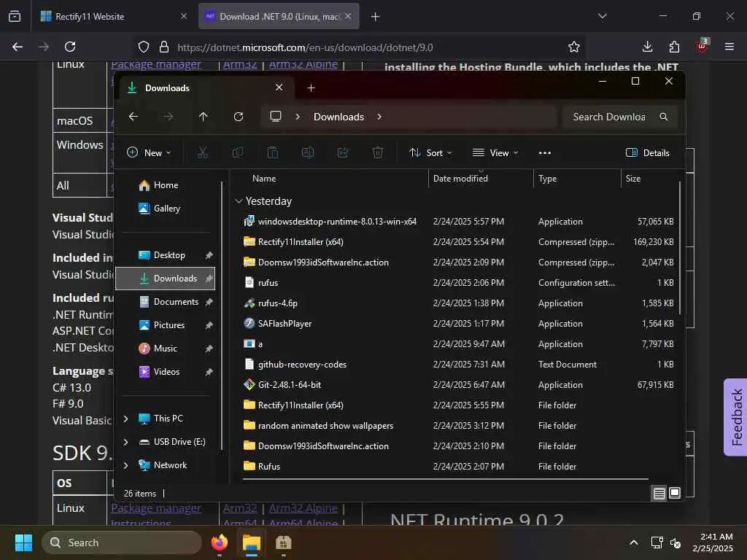This screenshot has width=747, height=560.
Task: Click the Firefox tracking protection shield icon
Action: point(144,47)
